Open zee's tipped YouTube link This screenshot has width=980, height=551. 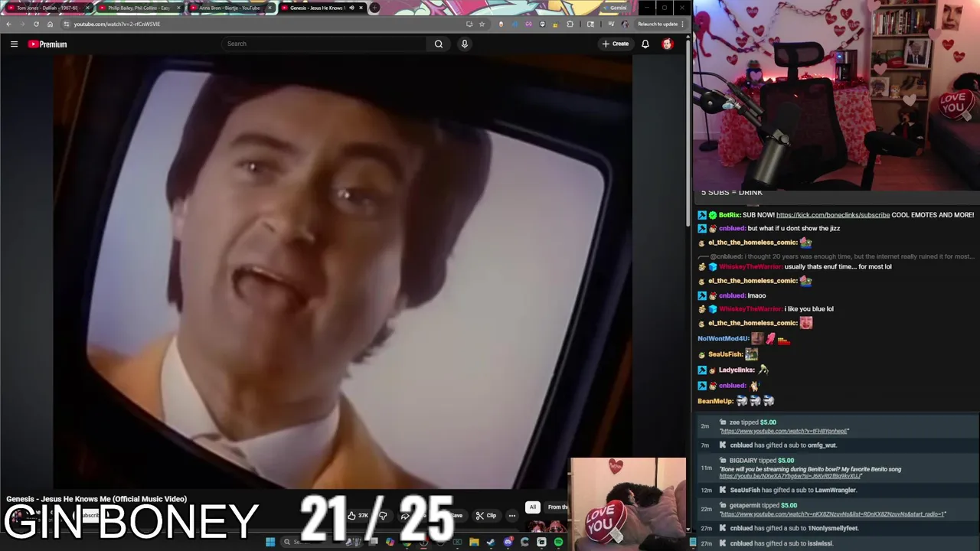[x=784, y=432]
